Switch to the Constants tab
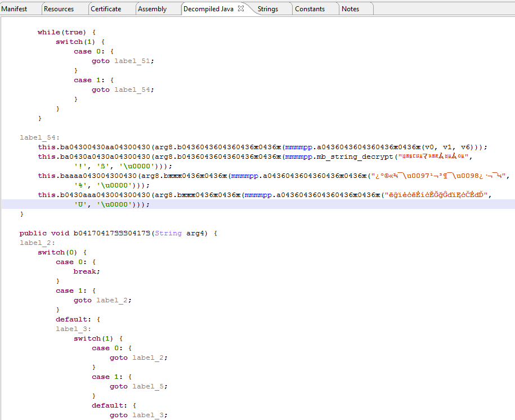The image size is (515, 420). [310, 9]
